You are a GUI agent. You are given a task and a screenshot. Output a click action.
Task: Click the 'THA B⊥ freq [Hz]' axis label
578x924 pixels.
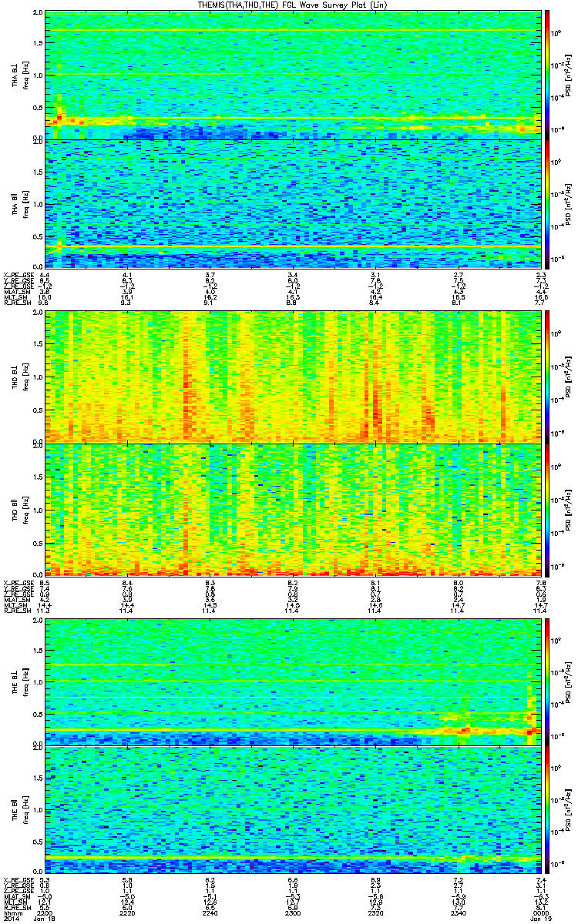click(18, 75)
